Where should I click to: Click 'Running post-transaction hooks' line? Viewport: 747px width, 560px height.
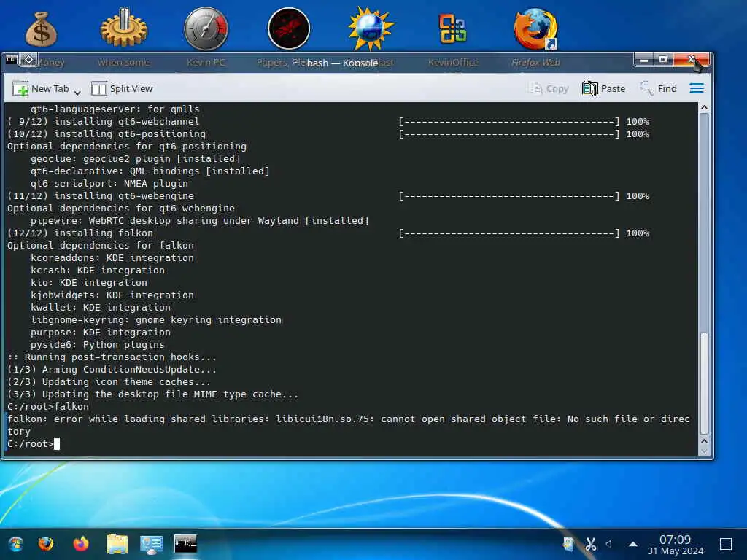(x=112, y=357)
